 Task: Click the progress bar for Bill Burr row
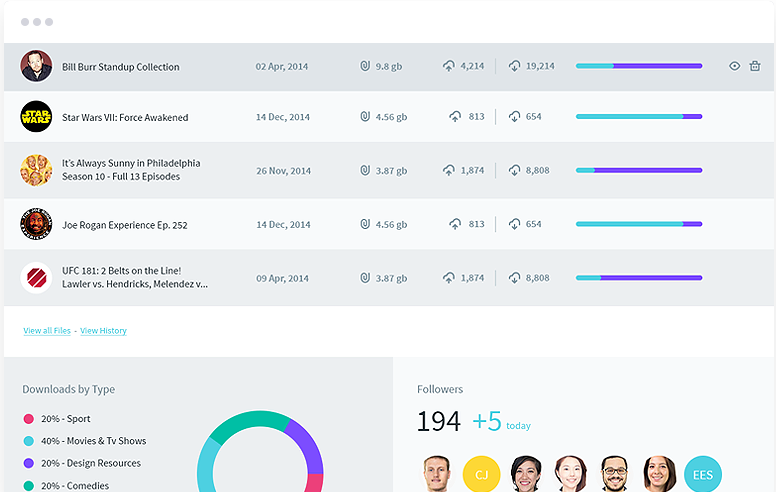tap(638, 66)
